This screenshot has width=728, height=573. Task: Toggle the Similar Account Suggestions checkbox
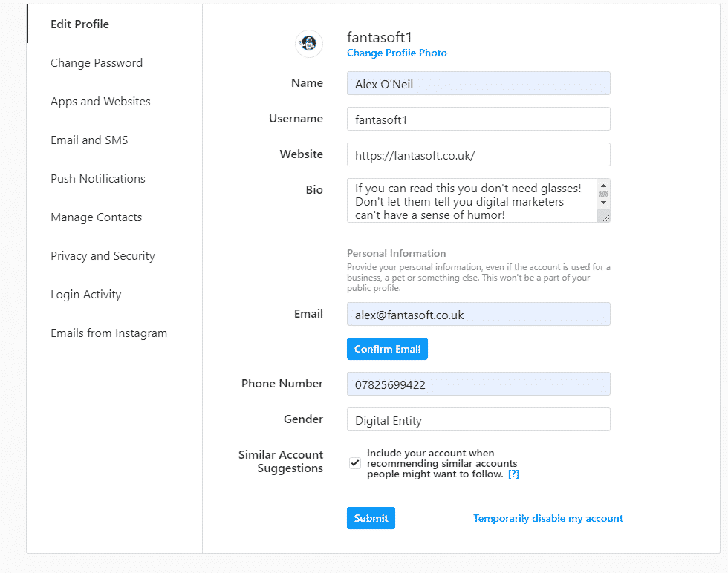pos(355,463)
